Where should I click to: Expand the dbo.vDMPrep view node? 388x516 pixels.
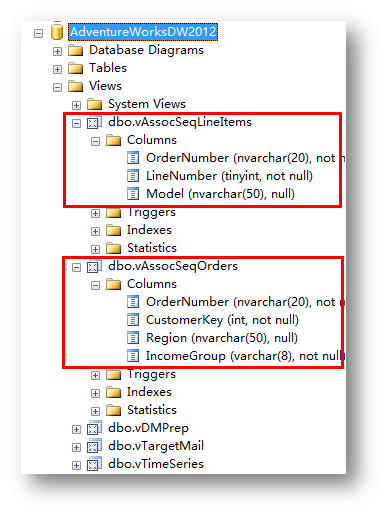76,429
